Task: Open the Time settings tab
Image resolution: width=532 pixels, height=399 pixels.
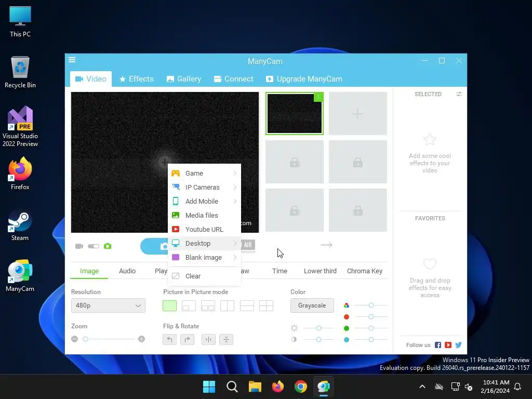Action: pos(280,271)
